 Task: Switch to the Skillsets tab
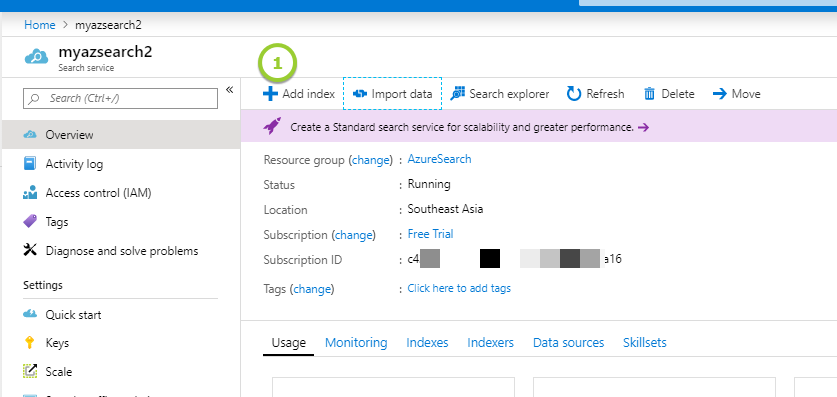coord(645,343)
